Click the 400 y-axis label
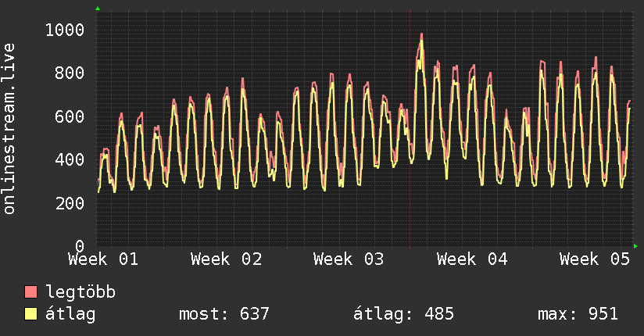Screen dimensions: 644x336 tap(70, 159)
